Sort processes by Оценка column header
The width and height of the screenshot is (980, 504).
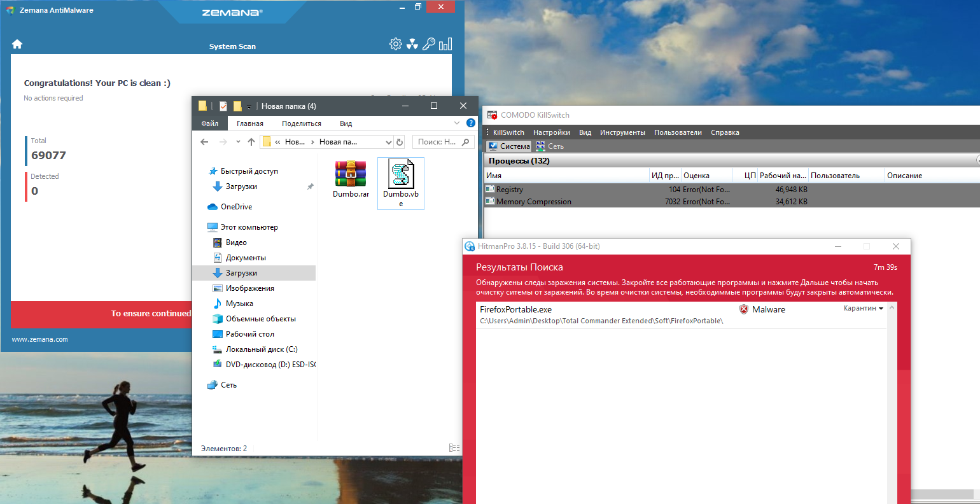pos(706,175)
